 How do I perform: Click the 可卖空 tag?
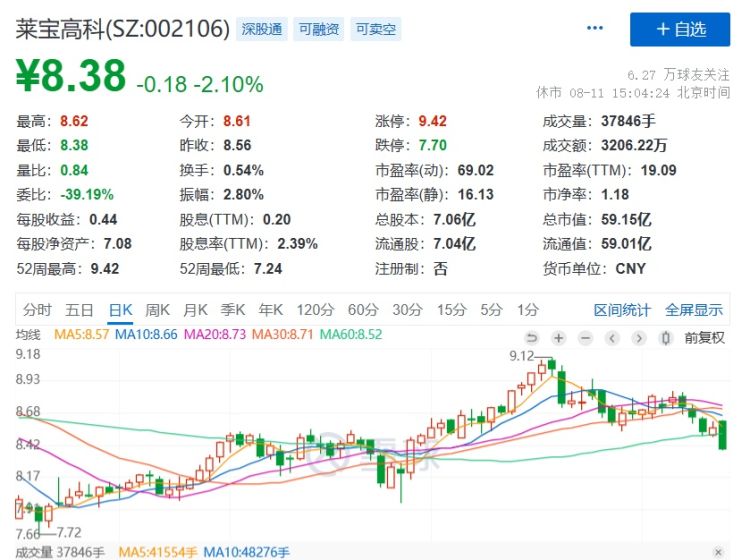click(375, 29)
